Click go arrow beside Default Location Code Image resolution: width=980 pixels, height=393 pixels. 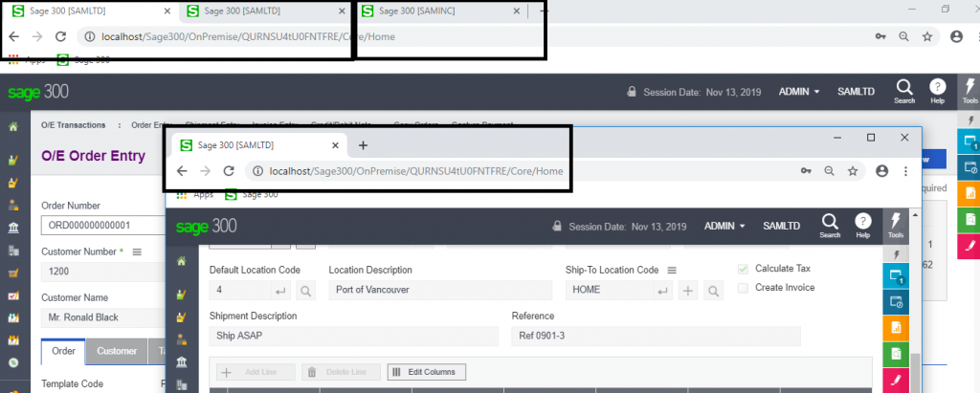(280, 291)
